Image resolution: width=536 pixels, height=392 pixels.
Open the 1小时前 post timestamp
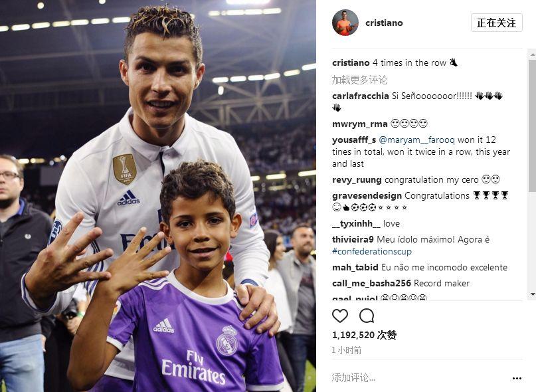(x=346, y=350)
